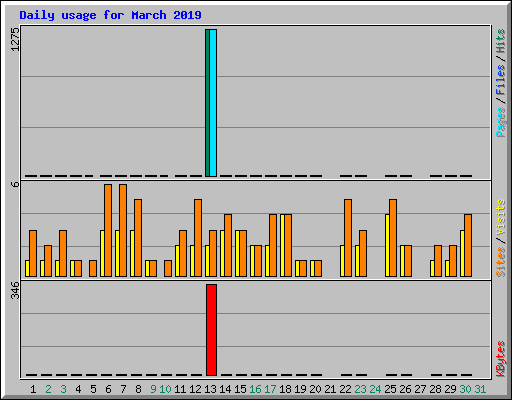Image resolution: width=512 pixels, height=400 pixels.
Task: Click the day 22 axis label
Action: click(x=345, y=389)
